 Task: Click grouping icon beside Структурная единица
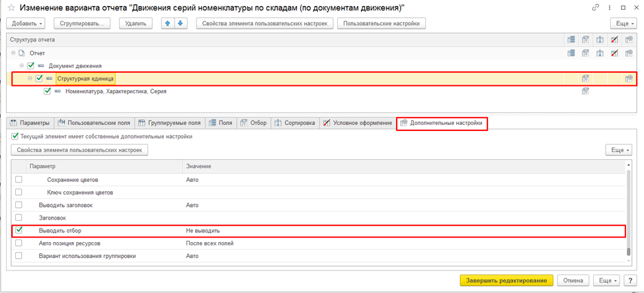click(x=50, y=79)
